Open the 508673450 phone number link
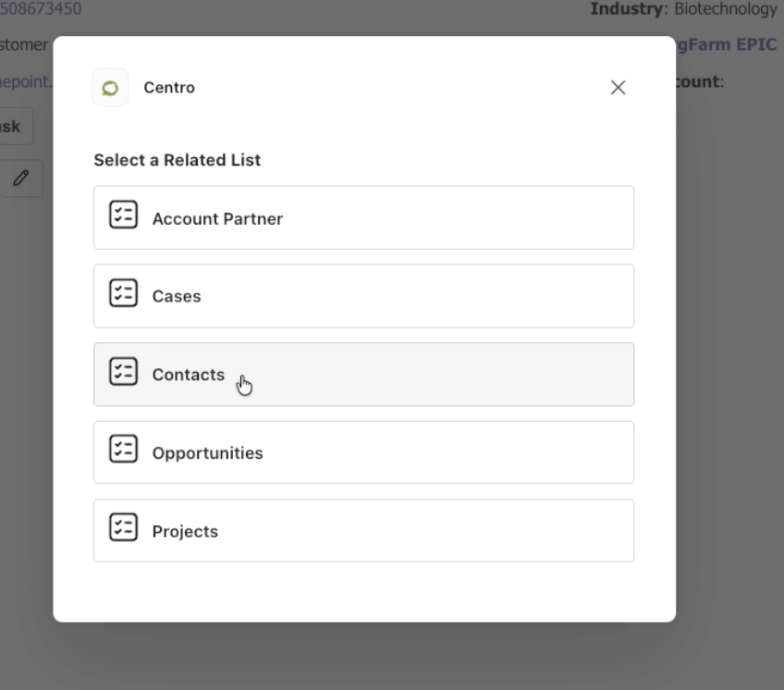The height and width of the screenshot is (690, 784). [41, 8]
